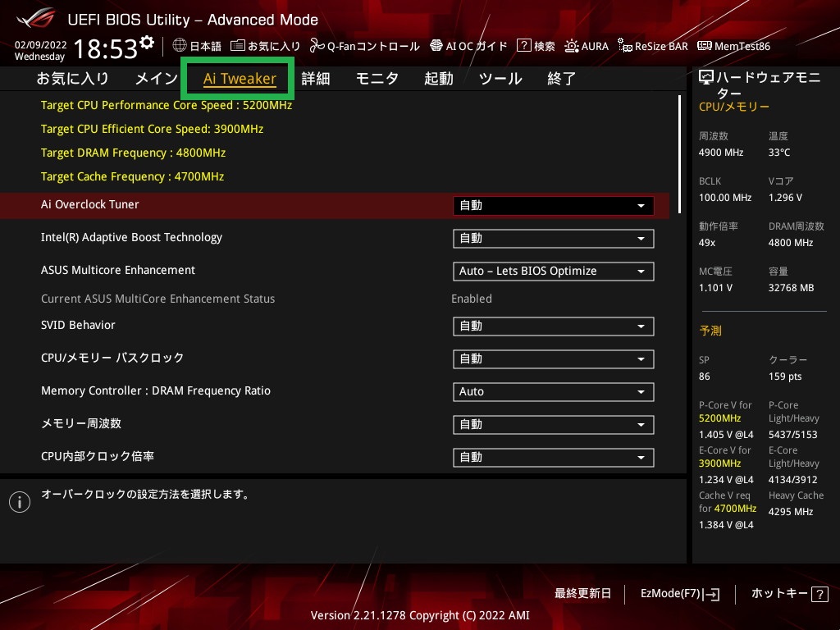Viewport: 840px width, 630px height.
Task: Open the AI OC guide brain icon
Action: point(436,46)
